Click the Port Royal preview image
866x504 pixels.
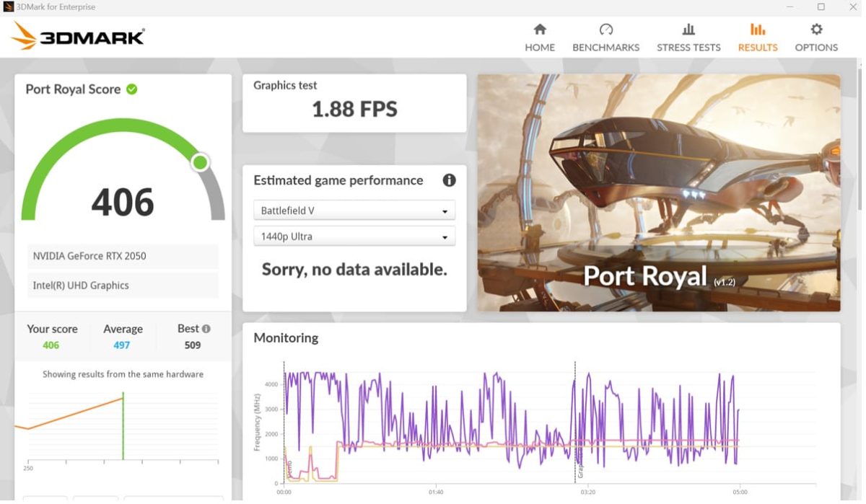pyautogui.click(x=659, y=193)
